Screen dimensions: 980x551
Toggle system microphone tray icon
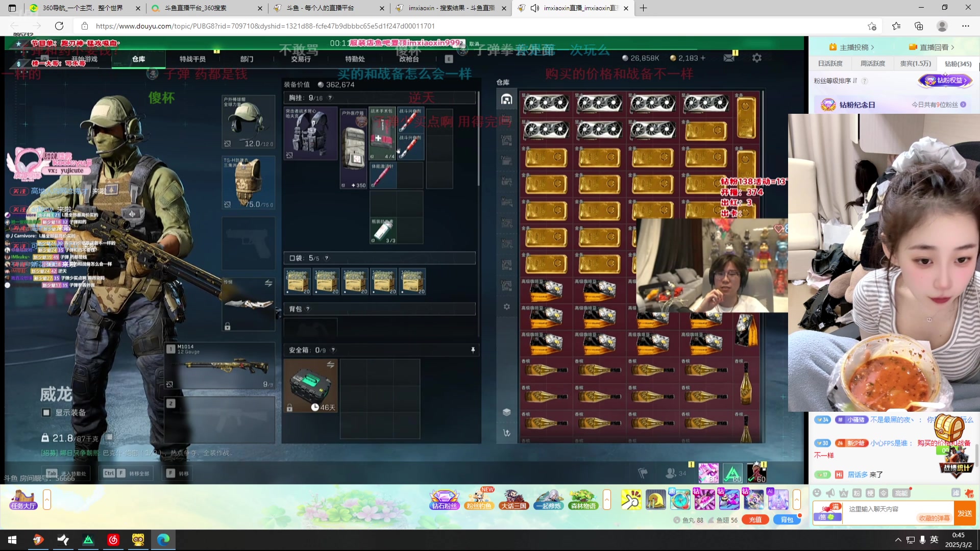[x=922, y=540]
